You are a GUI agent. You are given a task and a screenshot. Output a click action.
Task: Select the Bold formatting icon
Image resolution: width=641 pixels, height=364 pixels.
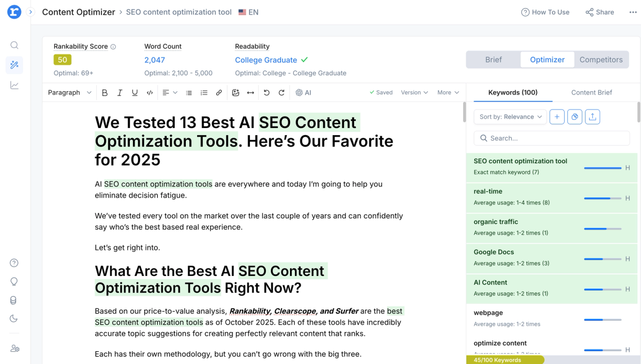point(105,92)
